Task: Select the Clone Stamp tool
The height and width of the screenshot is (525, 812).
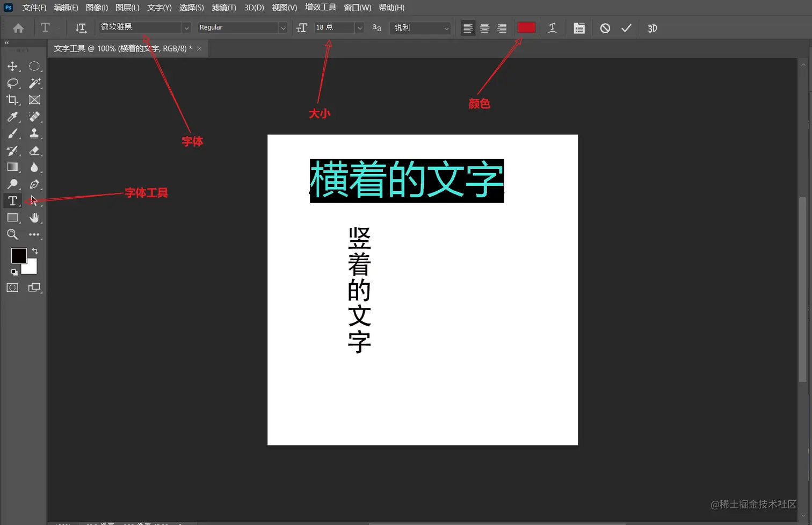Action: pos(34,133)
